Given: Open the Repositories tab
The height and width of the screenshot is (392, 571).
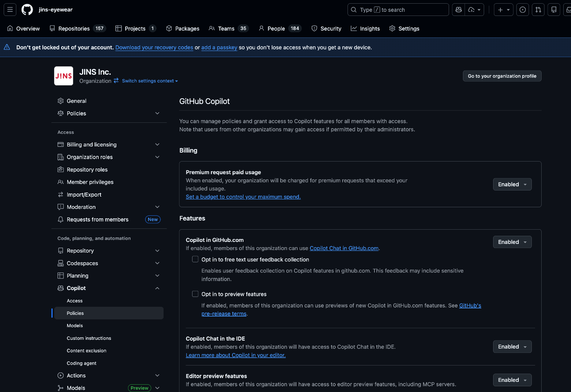Looking at the screenshot, I should pyautogui.click(x=77, y=29).
